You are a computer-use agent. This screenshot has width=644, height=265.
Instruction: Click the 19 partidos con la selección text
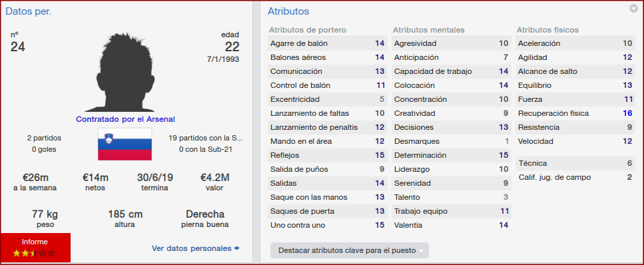pos(205,138)
